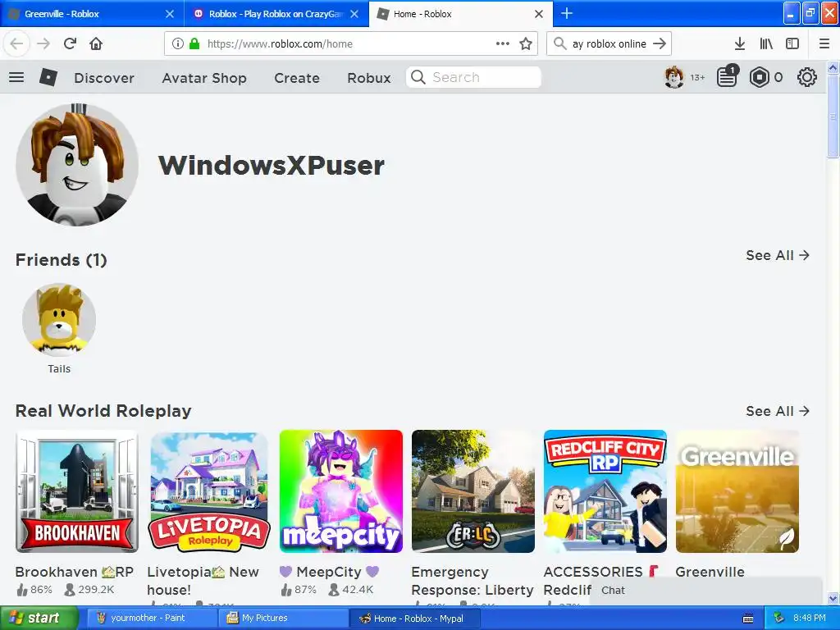Click the green secure padlock icon
The width and height of the screenshot is (840, 630).
click(x=194, y=44)
